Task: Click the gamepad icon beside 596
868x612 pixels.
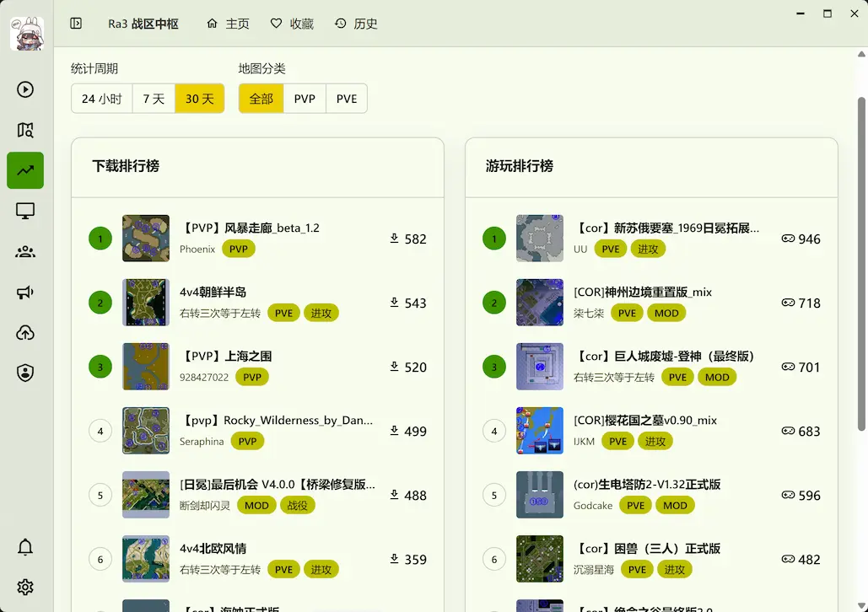Action: 788,495
